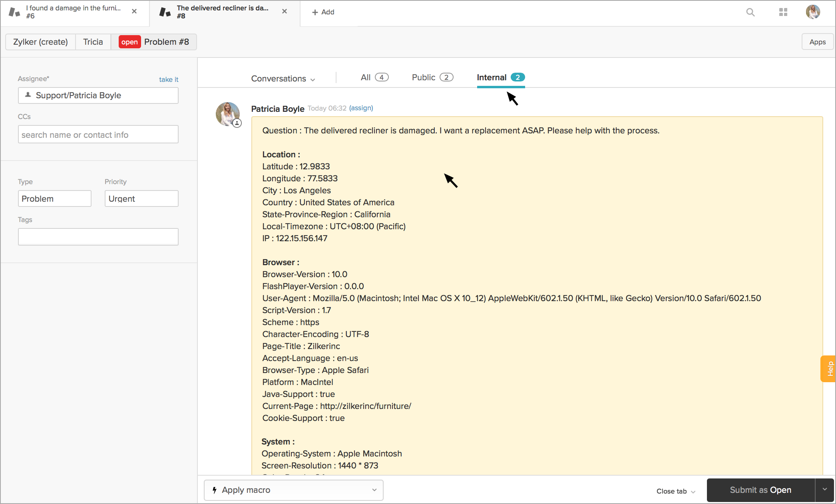Close the ticket #8 tab
The width and height of the screenshot is (836, 504).
coord(285,12)
